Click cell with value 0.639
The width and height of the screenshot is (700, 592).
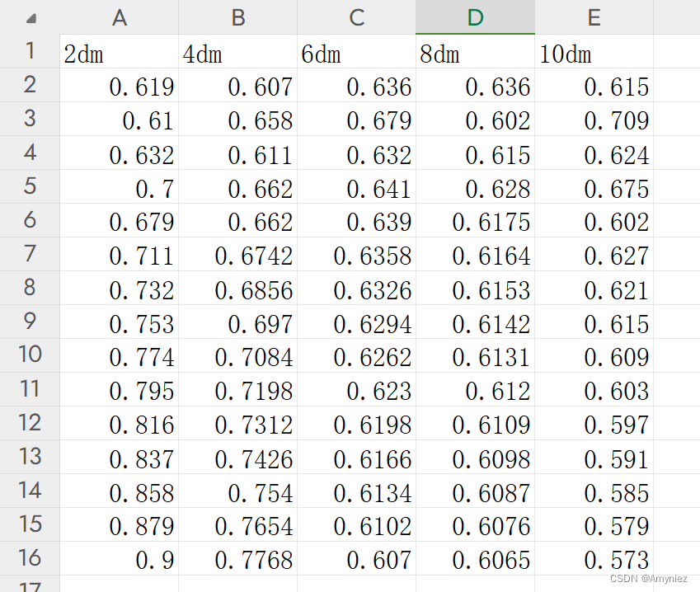coord(356,220)
